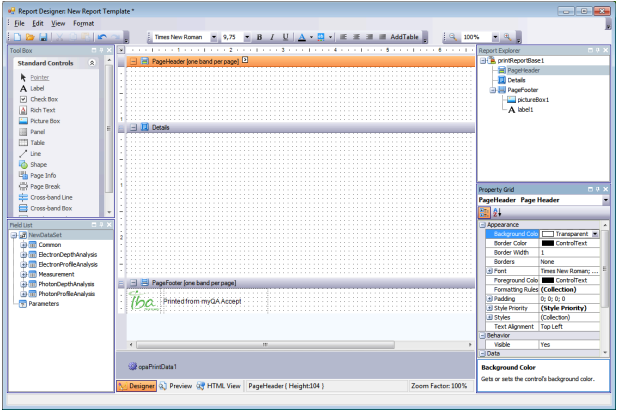Select pictureBox1 in Report Explorer
This screenshot has width=618, height=413.
(x=532, y=99)
